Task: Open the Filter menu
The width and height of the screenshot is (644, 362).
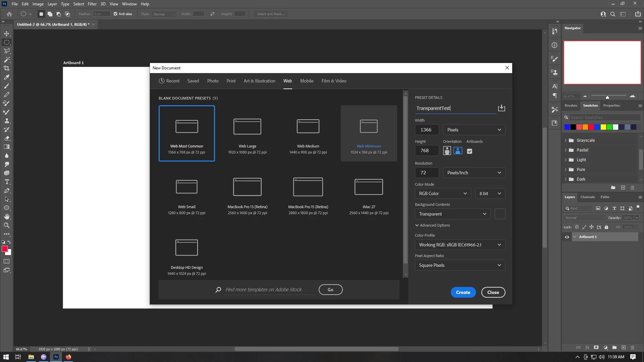Action: coord(92,4)
